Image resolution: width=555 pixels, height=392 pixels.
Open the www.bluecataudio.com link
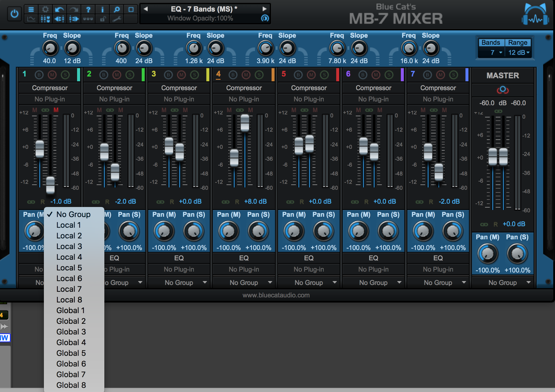click(276, 295)
